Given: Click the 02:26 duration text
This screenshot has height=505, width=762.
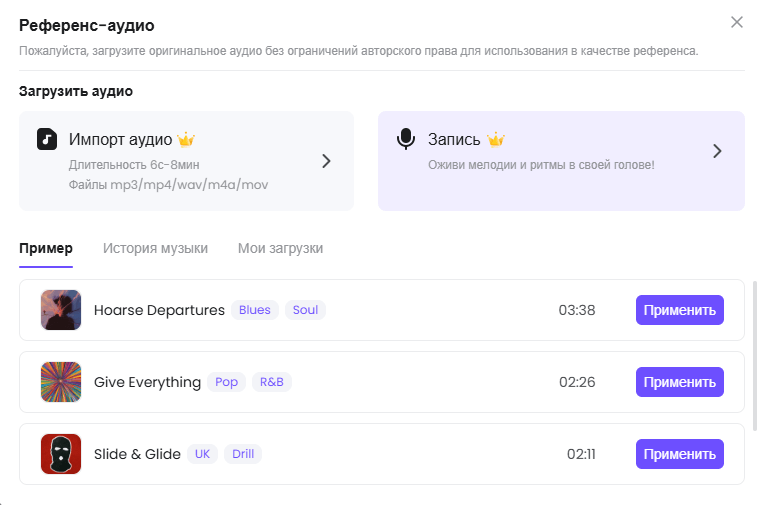Looking at the screenshot, I should (577, 382).
